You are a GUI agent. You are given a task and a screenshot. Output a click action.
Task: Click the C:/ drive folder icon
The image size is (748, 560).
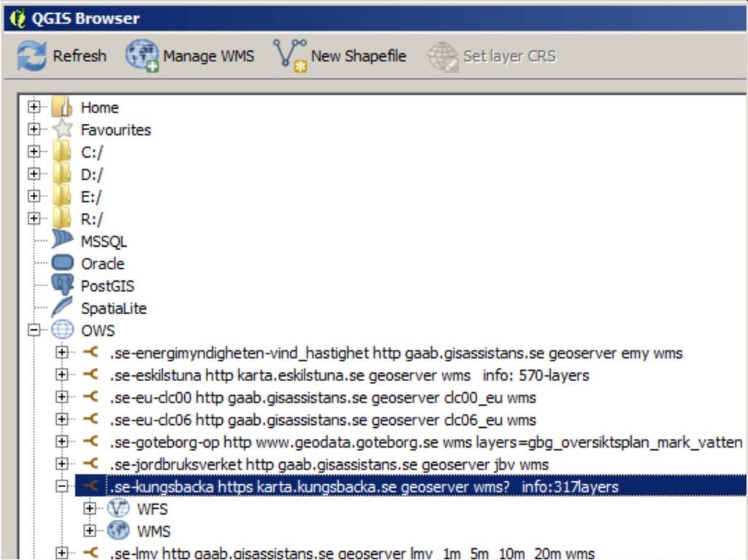click(62, 152)
